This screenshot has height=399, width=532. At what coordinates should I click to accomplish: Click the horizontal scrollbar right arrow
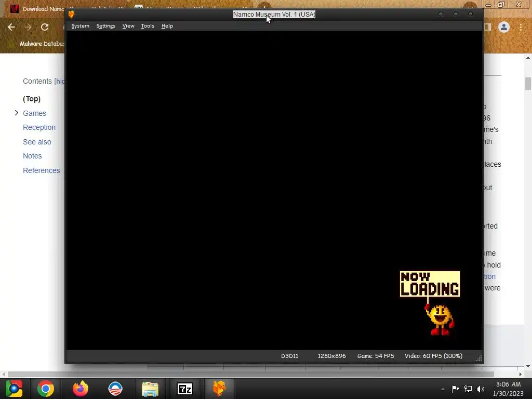(521, 374)
